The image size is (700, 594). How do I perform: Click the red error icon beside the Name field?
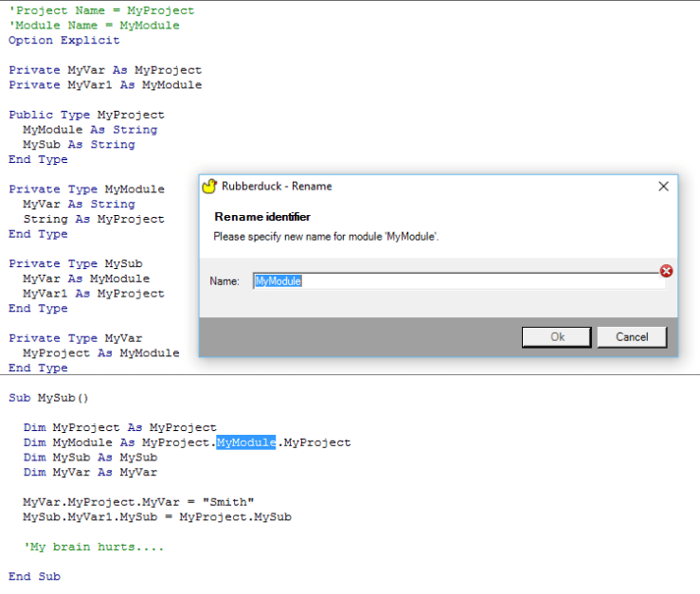(x=666, y=271)
